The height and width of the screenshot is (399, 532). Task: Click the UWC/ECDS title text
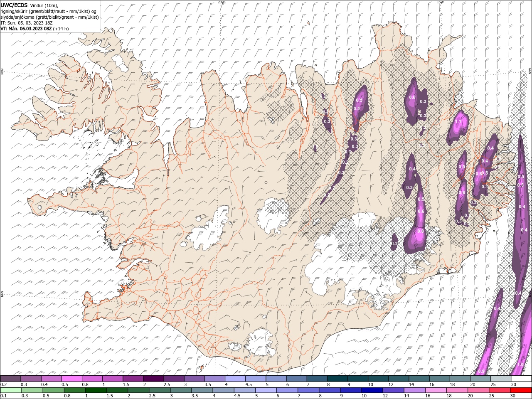tap(14, 5)
